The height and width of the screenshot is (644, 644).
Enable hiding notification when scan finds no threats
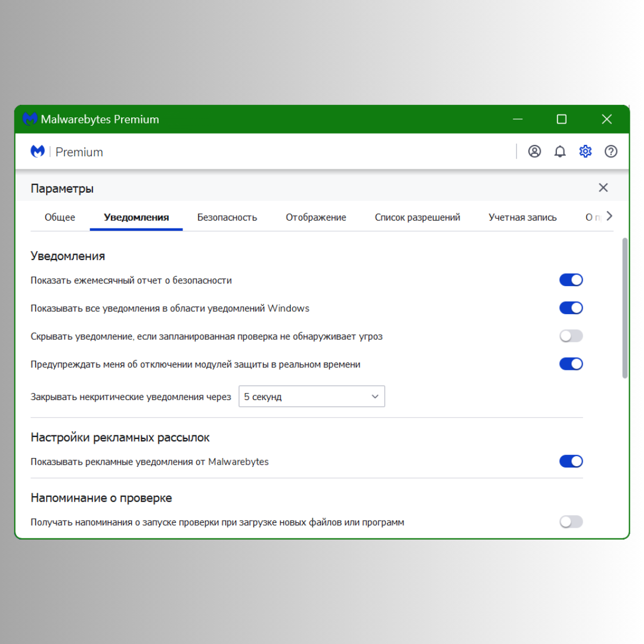coord(571,336)
